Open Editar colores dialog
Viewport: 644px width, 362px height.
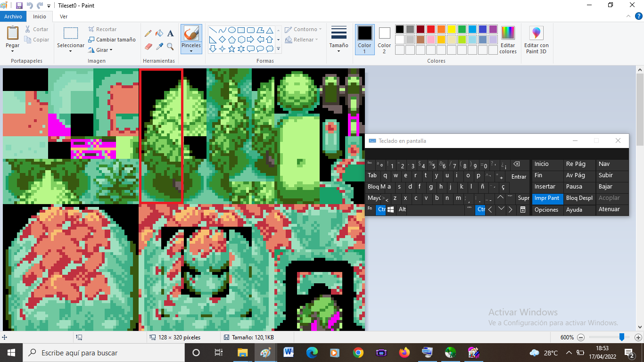pyautogui.click(x=508, y=40)
